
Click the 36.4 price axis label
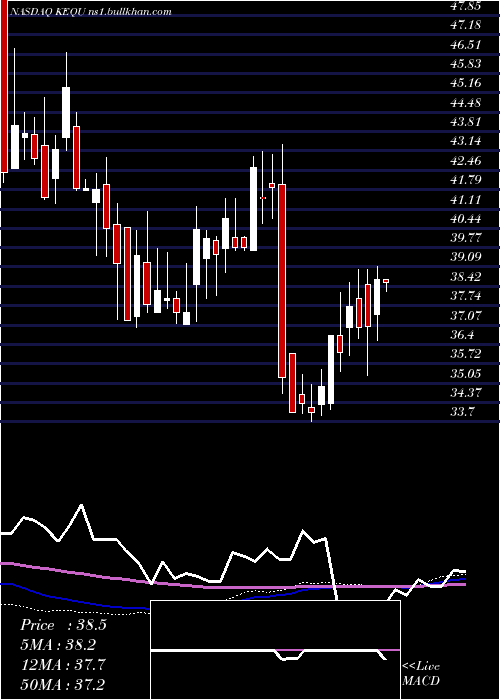tap(462, 334)
